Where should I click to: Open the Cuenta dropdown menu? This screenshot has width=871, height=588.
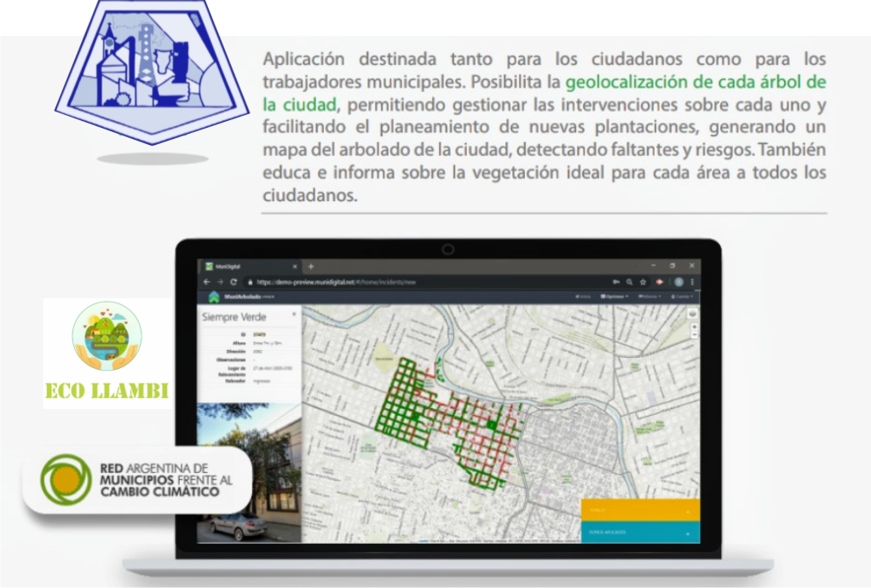point(682,297)
